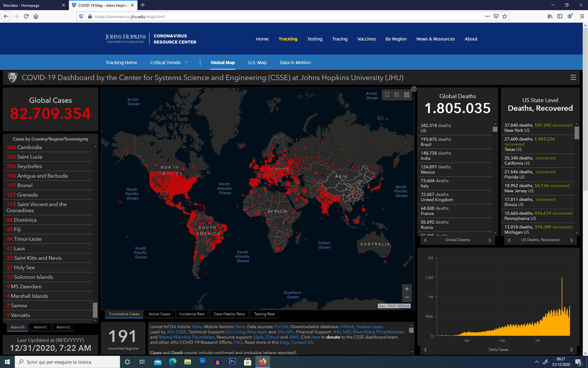The height and width of the screenshot is (368, 588).
Task: Zoom out on the map with minus
Action: (407, 298)
